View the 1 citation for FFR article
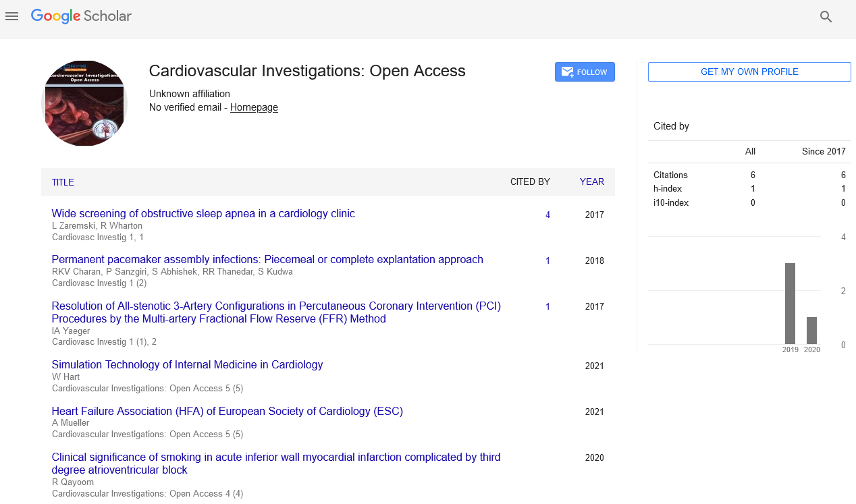 pos(547,306)
